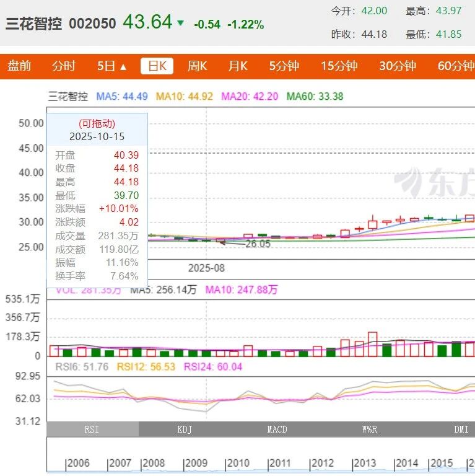
Task: Click the green down-triangle beside price 43.64
Action: point(180,24)
